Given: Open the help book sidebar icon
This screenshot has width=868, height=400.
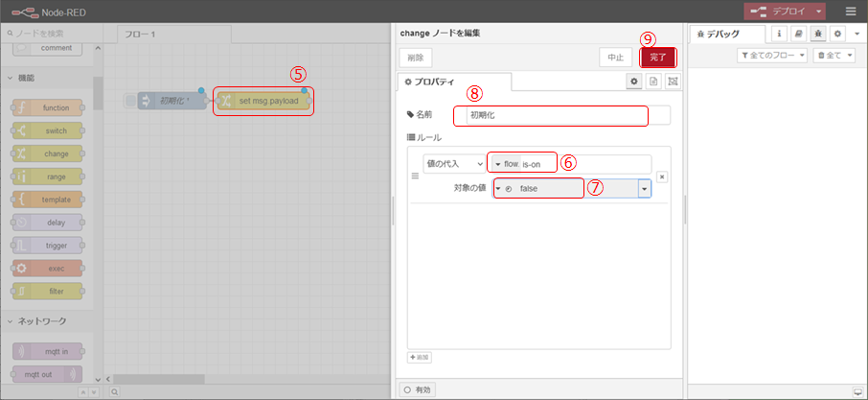Looking at the screenshot, I should tap(797, 34).
